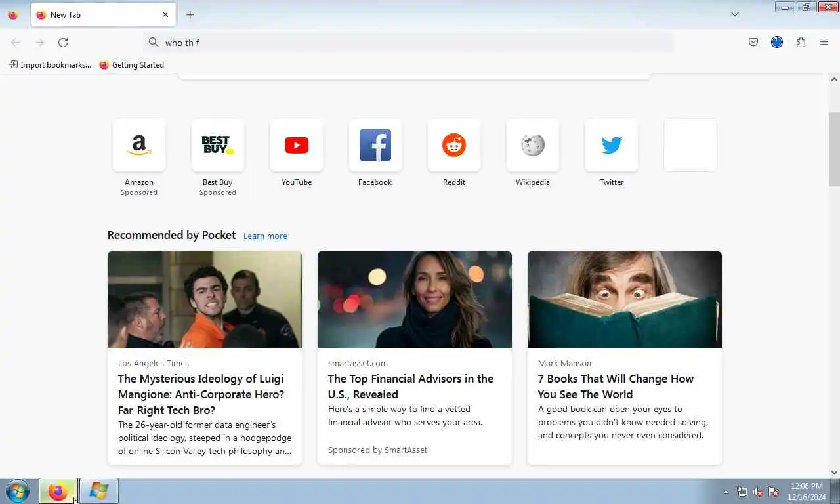Open the Getting Started bookmark
The image size is (840, 504).
[x=132, y=65]
